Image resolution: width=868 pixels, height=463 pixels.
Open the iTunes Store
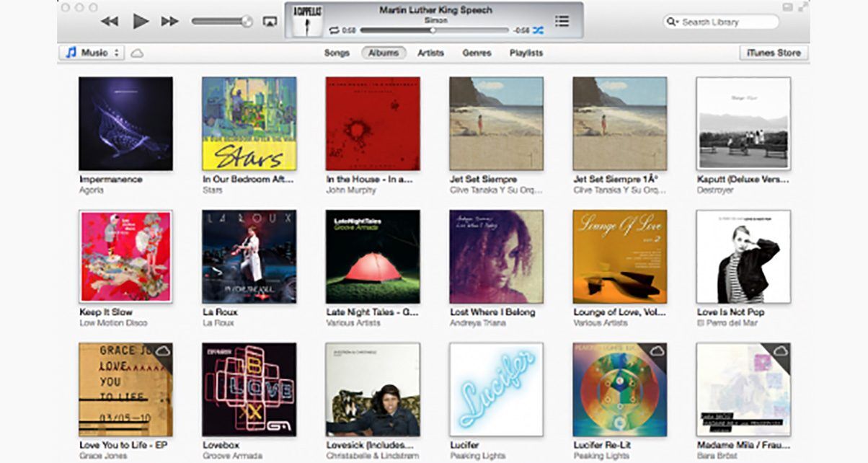774,53
